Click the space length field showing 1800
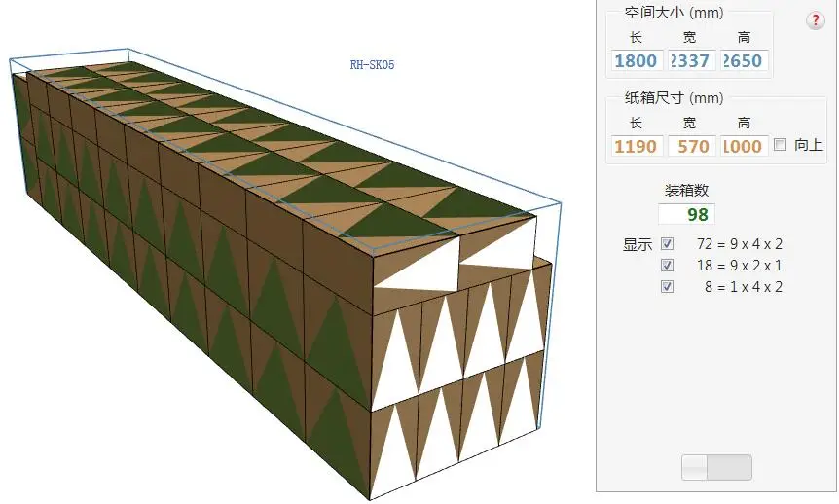Viewport: 839px width, 504px height. [637, 60]
